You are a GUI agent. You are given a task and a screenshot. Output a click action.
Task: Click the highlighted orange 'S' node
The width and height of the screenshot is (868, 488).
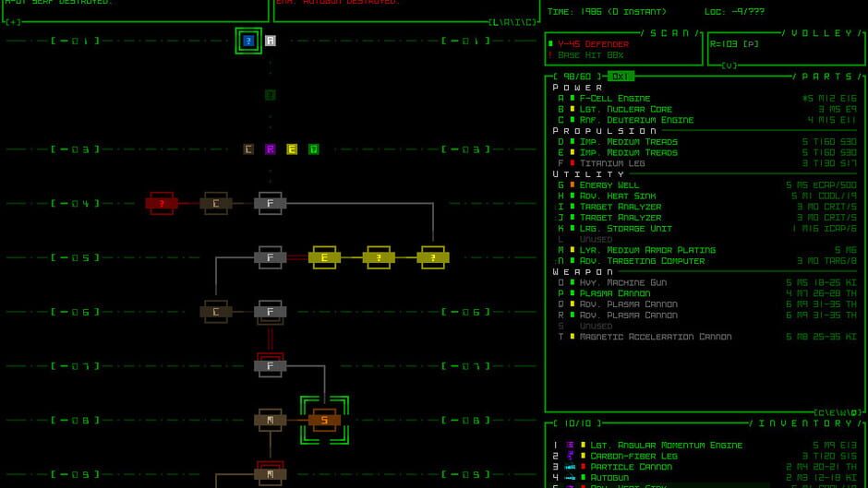click(x=324, y=421)
